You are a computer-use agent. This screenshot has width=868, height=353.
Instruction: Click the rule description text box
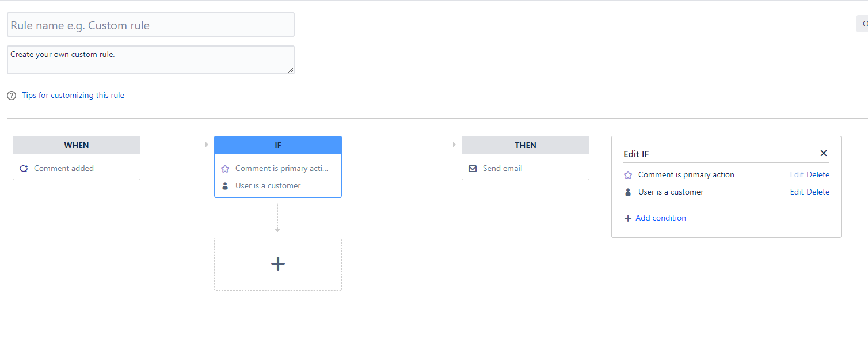click(150, 59)
